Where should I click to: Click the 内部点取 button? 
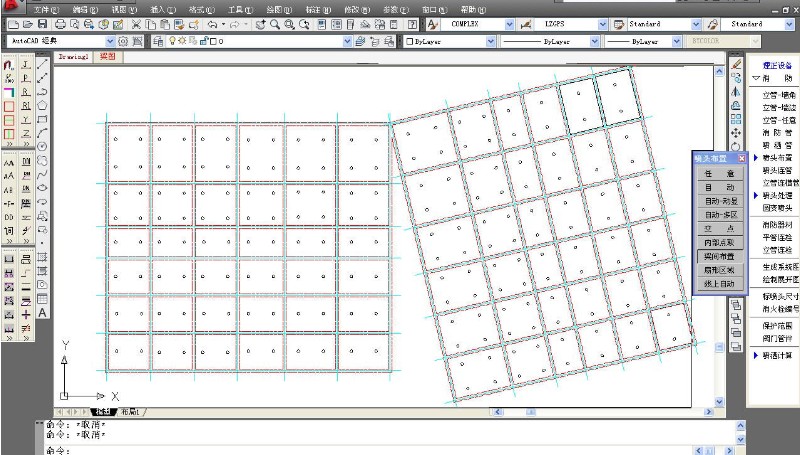click(x=719, y=242)
